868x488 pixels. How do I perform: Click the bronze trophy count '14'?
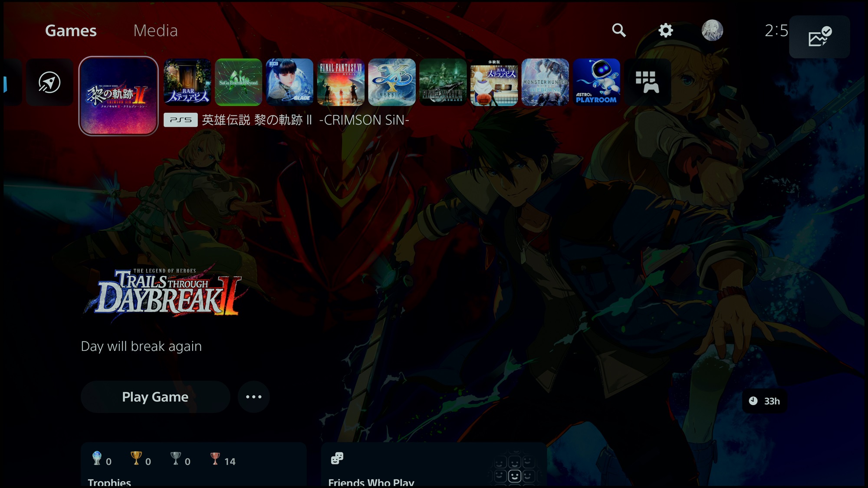pyautogui.click(x=230, y=462)
